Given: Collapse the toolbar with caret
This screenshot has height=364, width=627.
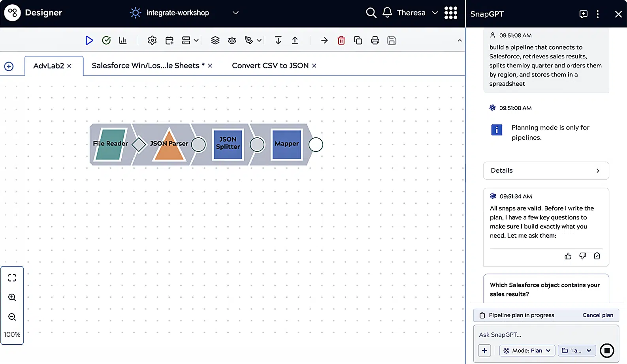Looking at the screenshot, I should [x=459, y=40].
